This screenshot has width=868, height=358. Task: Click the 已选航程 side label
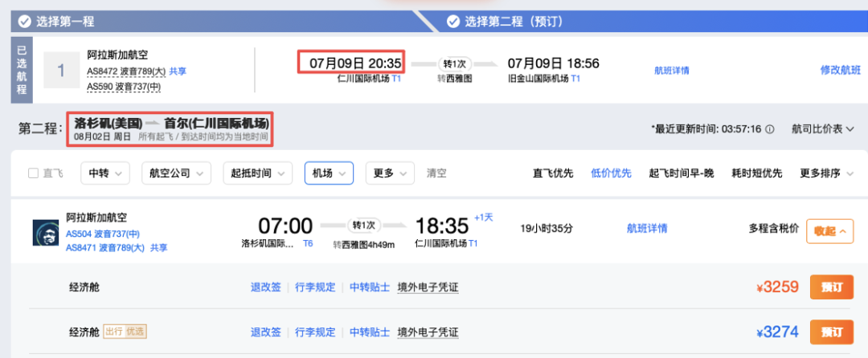point(22,70)
